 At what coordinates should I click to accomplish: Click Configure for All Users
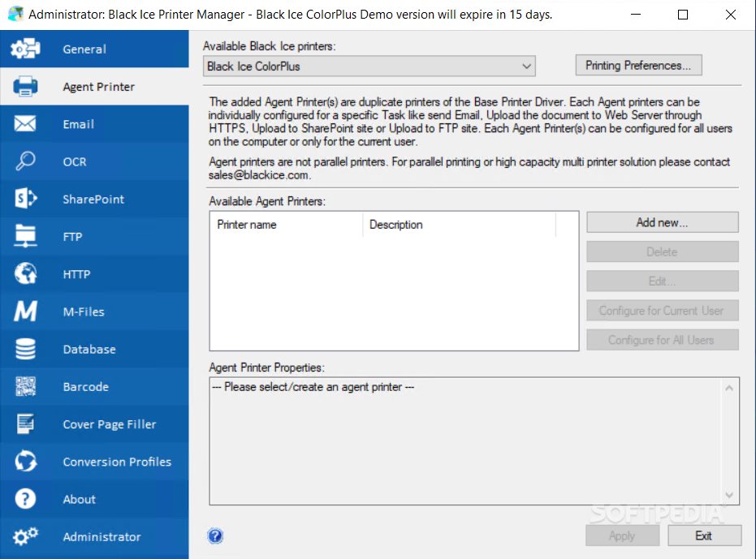(x=663, y=340)
